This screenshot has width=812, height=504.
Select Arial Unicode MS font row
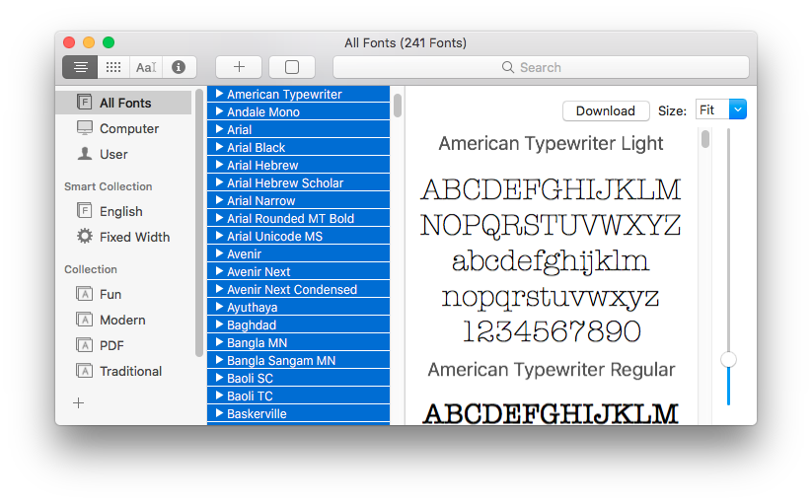click(298, 236)
